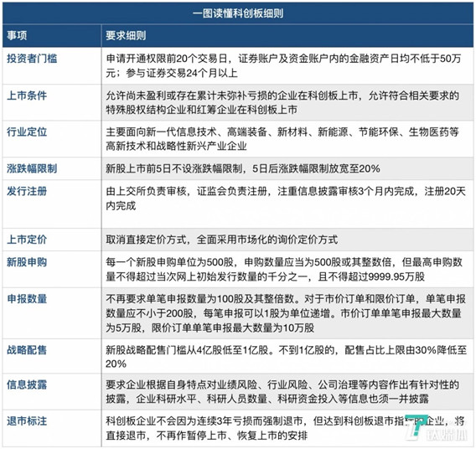Image resolution: width=476 pixels, height=449 pixels.
Task: Click the table title 一图读懂科创板细则
Action: (x=238, y=13)
